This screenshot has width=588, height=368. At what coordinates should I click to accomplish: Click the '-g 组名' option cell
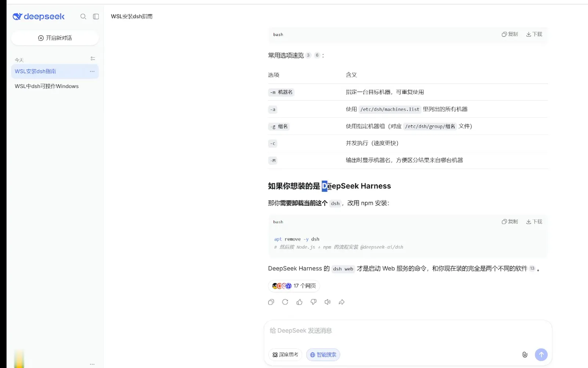coord(279,127)
